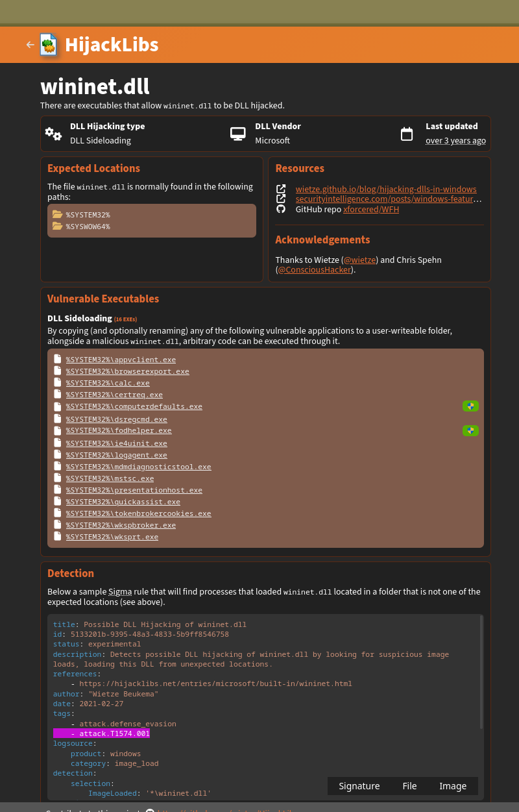The width and height of the screenshot is (519, 812).
Task: Open %SYSTEM32%\computerdefaults.exe entry
Action: (x=134, y=406)
